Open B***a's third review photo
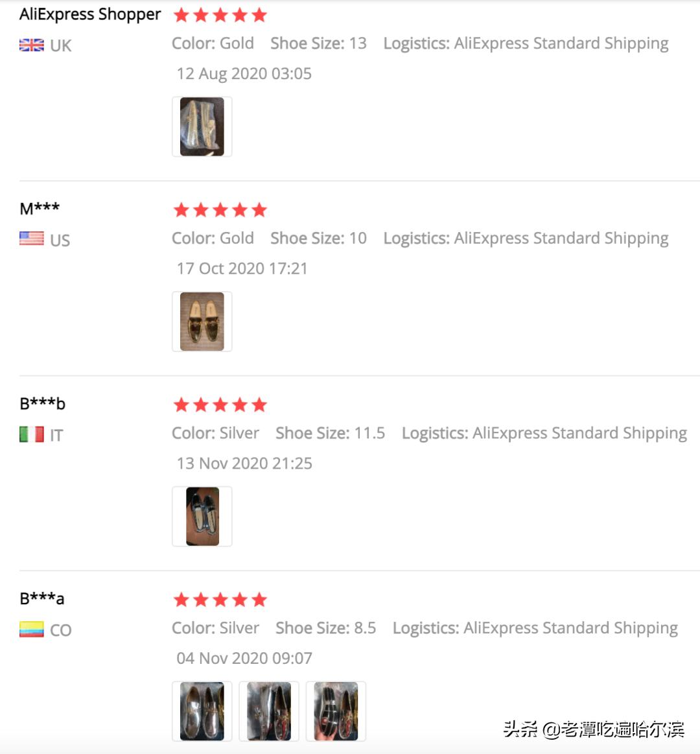 pos(336,711)
